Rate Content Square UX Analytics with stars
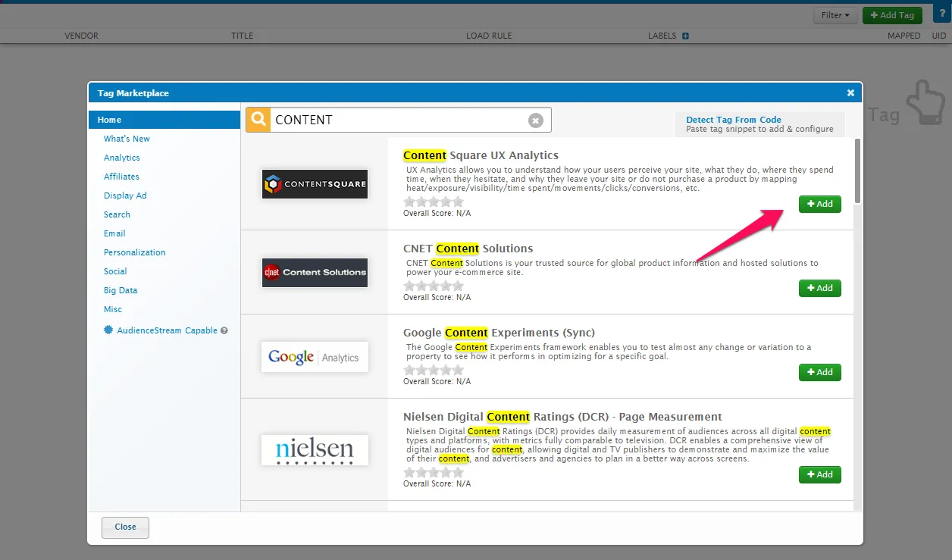The width and height of the screenshot is (952, 560). 433,202
